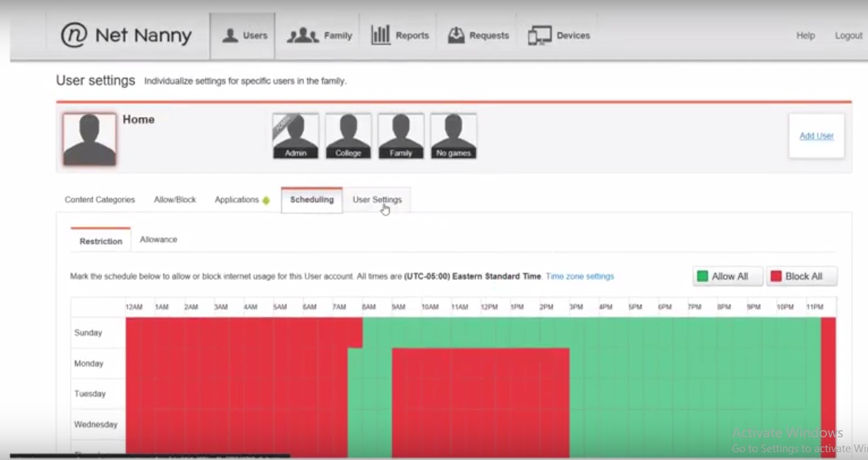868x460 pixels.
Task: Open the Devices monitor icon
Action: pyautogui.click(x=539, y=35)
